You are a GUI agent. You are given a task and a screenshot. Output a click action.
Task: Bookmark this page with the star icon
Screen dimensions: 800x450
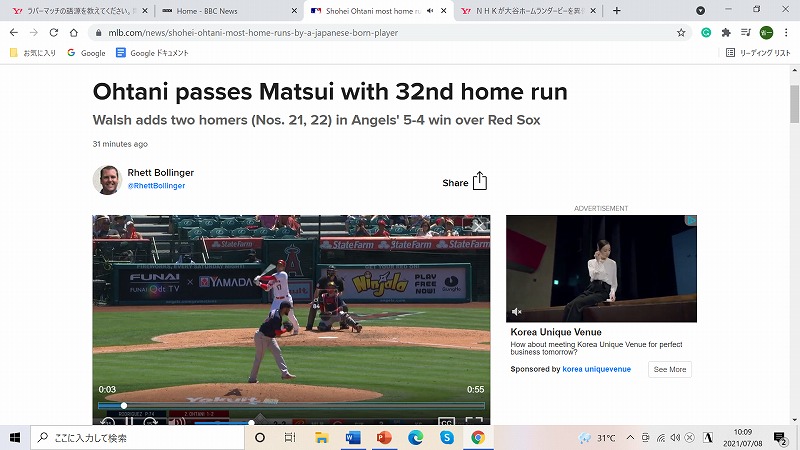[681, 33]
